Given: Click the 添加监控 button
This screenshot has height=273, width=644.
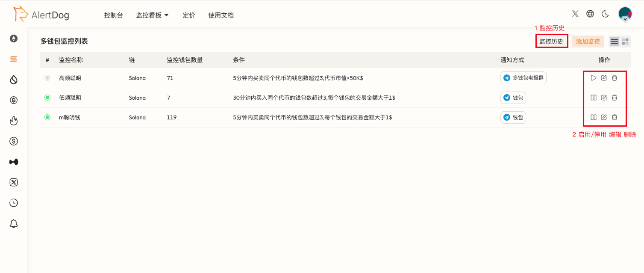Looking at the screenshot, I should coord(588,41).
